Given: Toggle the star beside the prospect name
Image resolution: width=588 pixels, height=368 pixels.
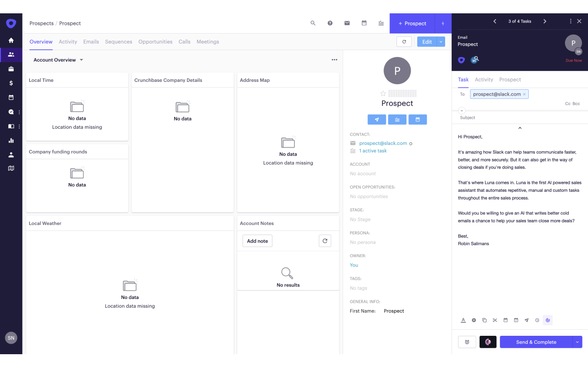Looking at the screenshot, I should (383, 93).
